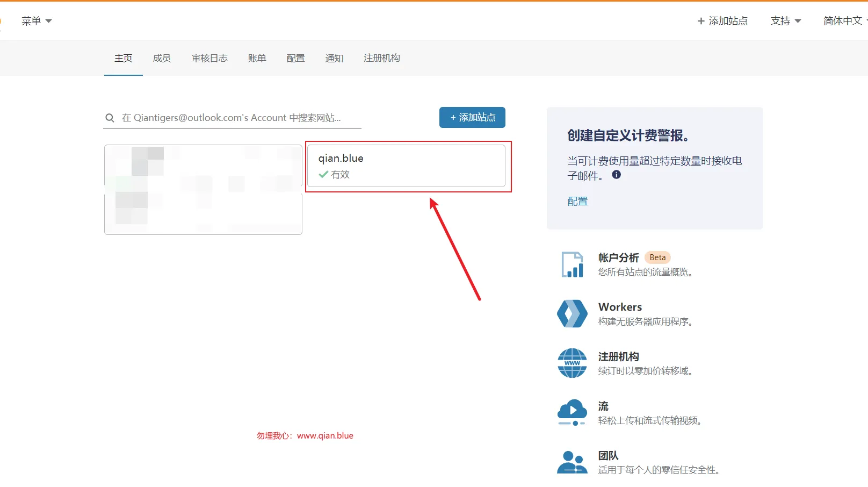Screen dimensions: 868x487
Task: Open the Workers link
Action: click(620, 307)
